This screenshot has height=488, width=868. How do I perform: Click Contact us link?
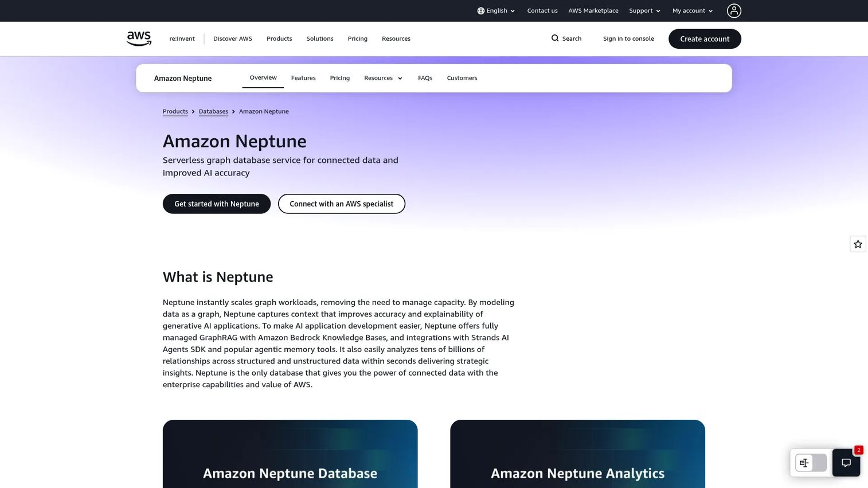(x=542, y=11)
